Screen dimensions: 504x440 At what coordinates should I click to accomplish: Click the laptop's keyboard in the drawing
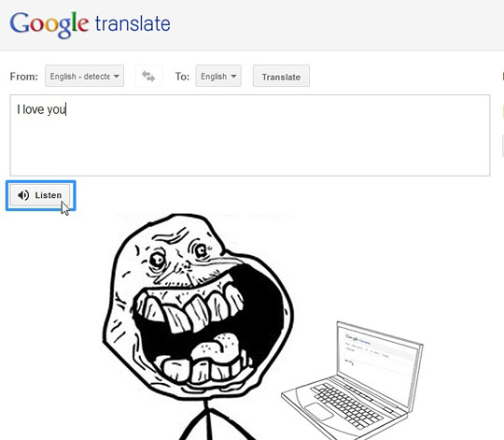[x=347, y=405]
